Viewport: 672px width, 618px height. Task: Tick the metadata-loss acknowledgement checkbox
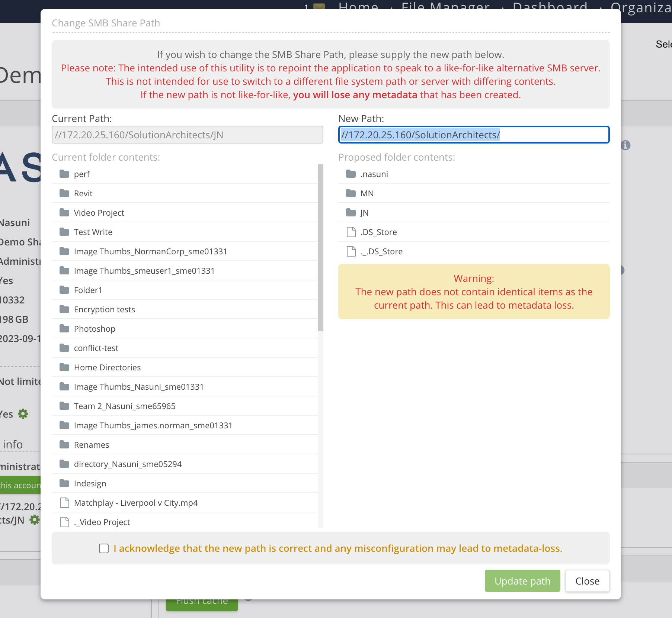(x=104, y=548)
